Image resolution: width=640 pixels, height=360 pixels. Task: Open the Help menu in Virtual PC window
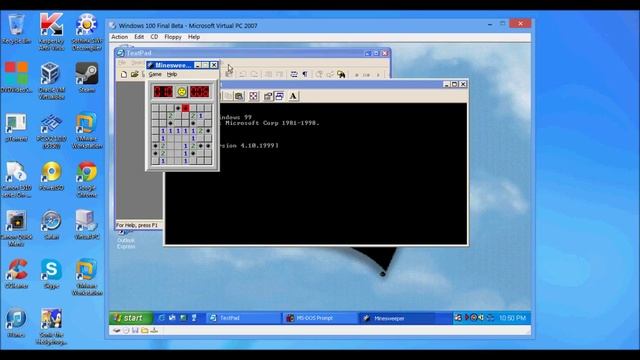(x=194, y=37)
